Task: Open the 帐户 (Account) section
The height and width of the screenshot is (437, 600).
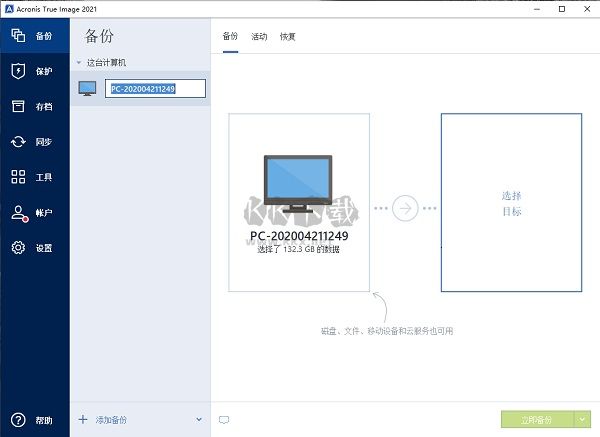Action: tap(35, 212)
